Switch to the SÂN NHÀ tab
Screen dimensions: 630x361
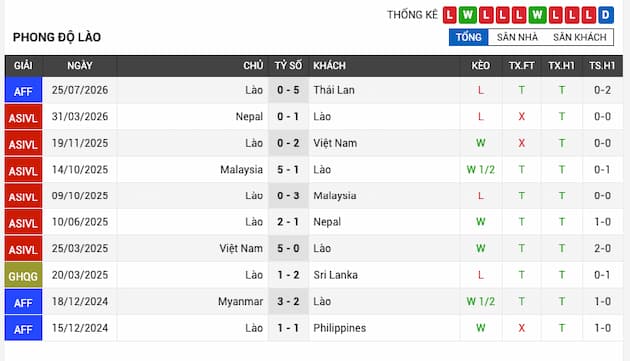pyautogui.click(x=517, y=37)
